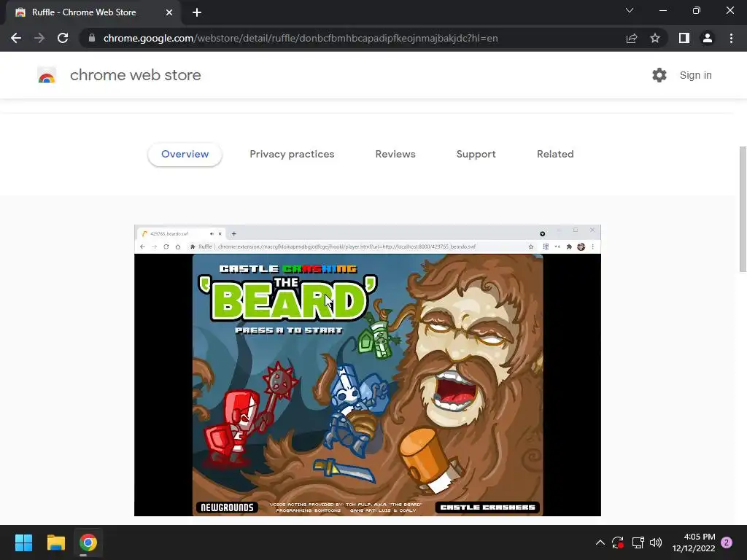This screenshot has height=560, width=747.
Task: Sign in to the web store
Action: pos(695,75)
